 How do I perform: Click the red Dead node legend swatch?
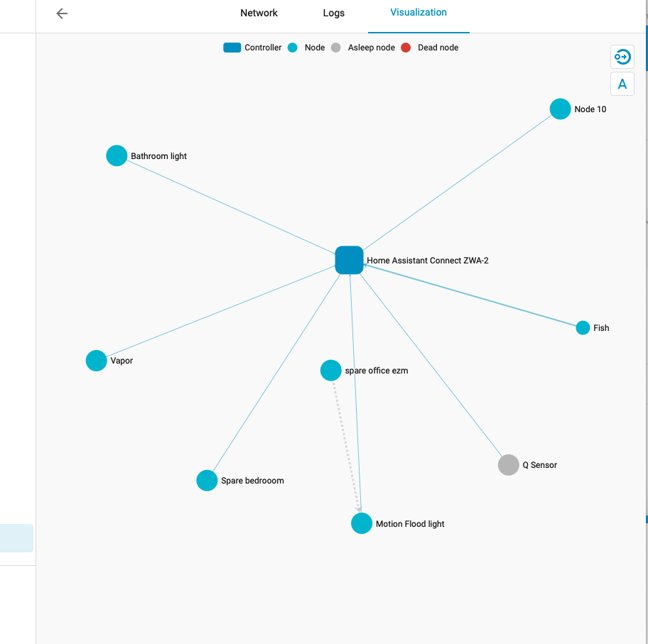pyautogui.click(x=406, y=47)
